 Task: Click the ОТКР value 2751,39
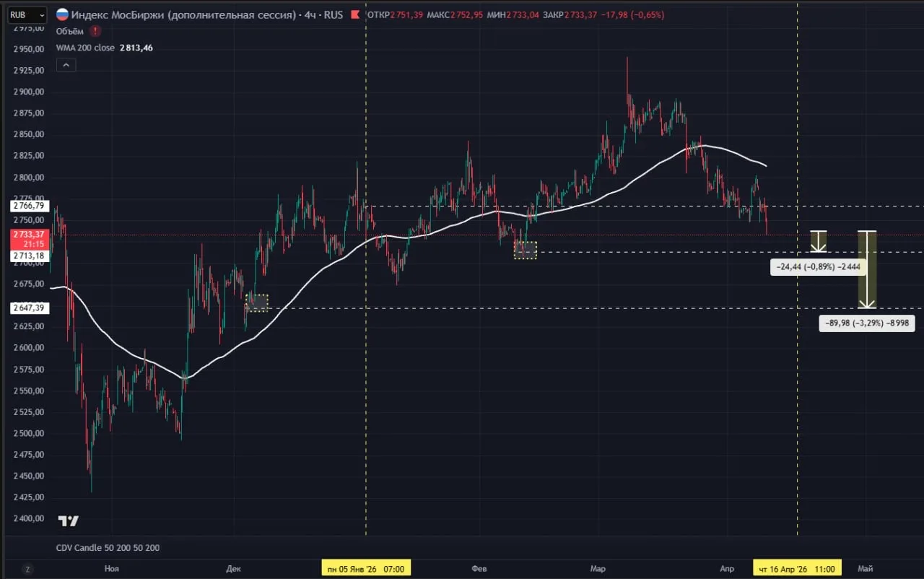(x=407, y=14)
